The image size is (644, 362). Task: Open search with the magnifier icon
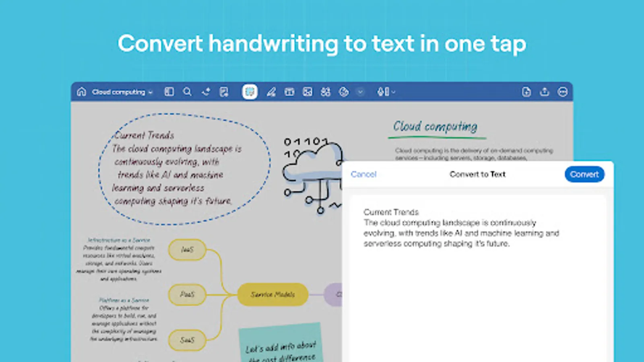(187, 92)
